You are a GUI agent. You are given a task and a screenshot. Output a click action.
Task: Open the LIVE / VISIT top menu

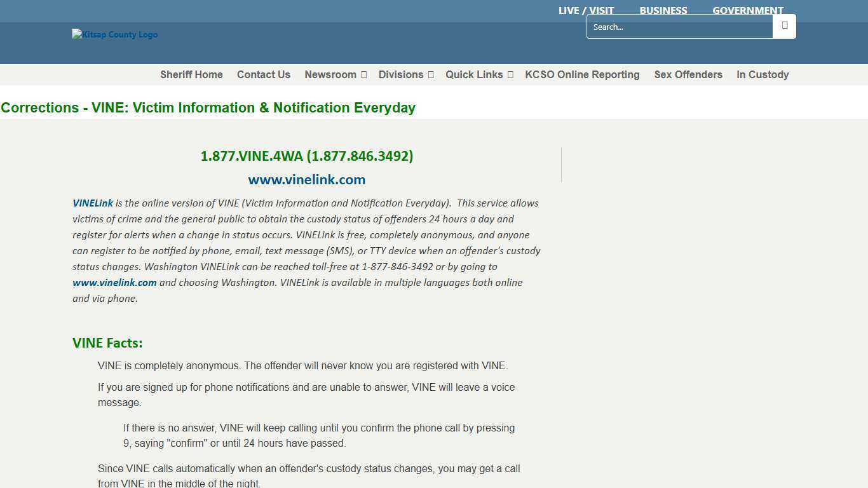pos(586,11)
